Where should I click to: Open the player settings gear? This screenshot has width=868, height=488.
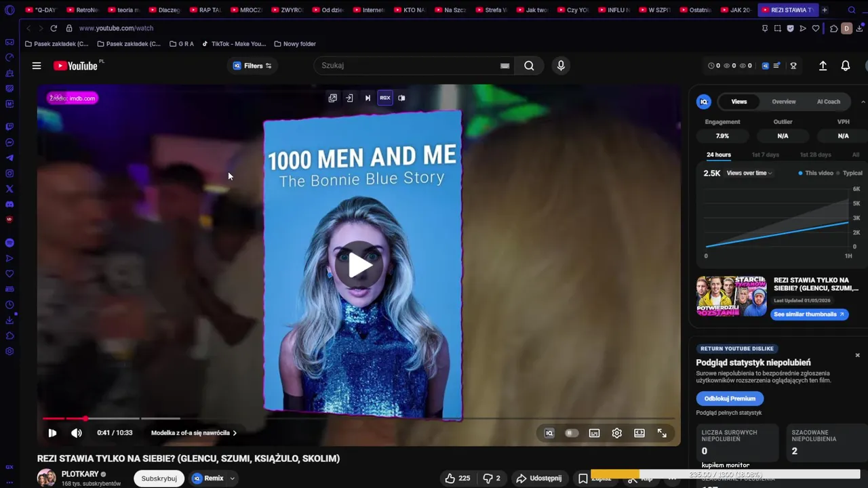tap(616, 433)
